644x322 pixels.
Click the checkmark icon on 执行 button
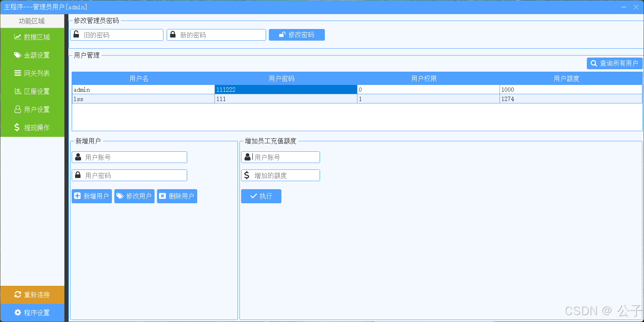tap(254, 196)
